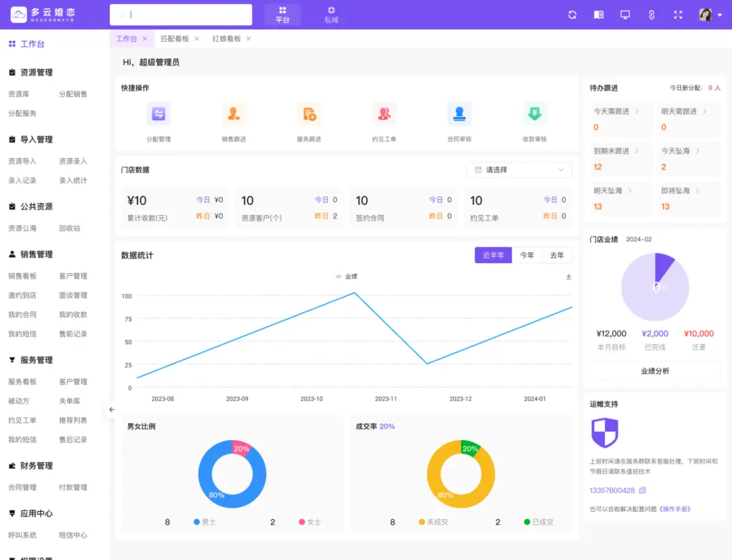Copy the support phone number 13357800428
Image resolution: width=732 pixels, height=560 pixels.
643,490
